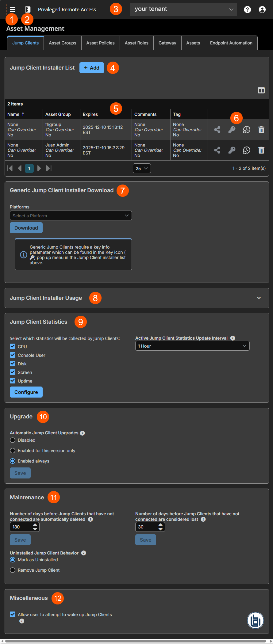
Task: Select the Enabled always radio option
Action: click(13, 461)
